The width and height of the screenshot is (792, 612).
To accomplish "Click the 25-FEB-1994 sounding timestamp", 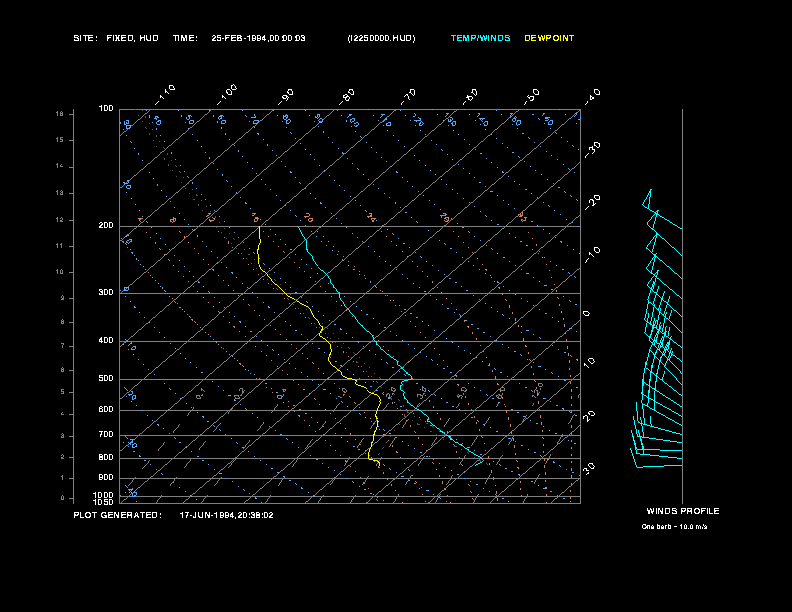I will pos(258,38).
